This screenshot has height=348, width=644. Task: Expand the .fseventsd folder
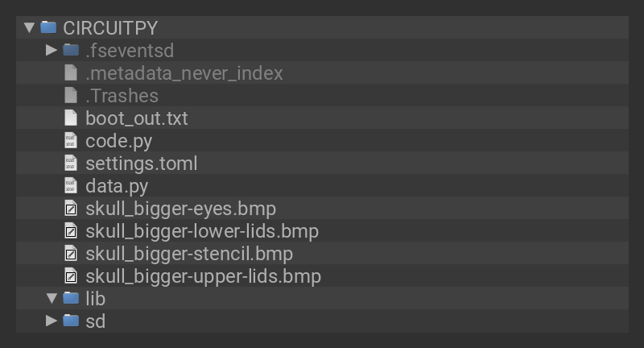(52, 50)
